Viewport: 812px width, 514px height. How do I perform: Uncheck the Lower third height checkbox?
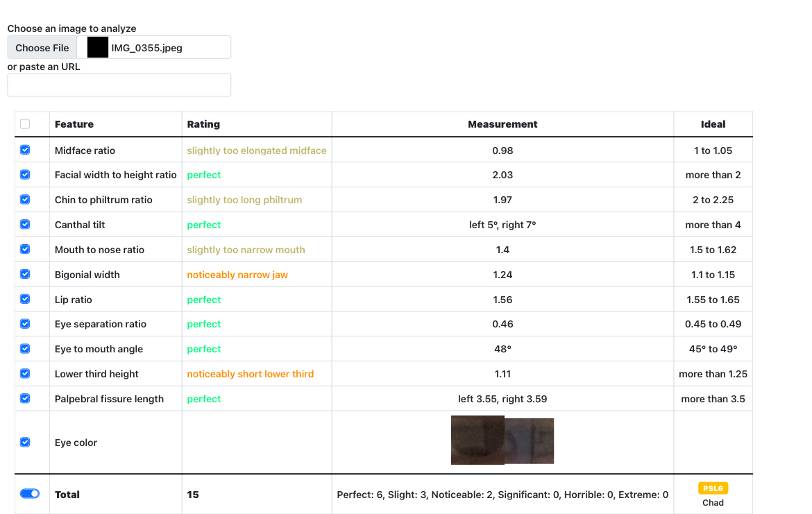click(x=25, y=374)
